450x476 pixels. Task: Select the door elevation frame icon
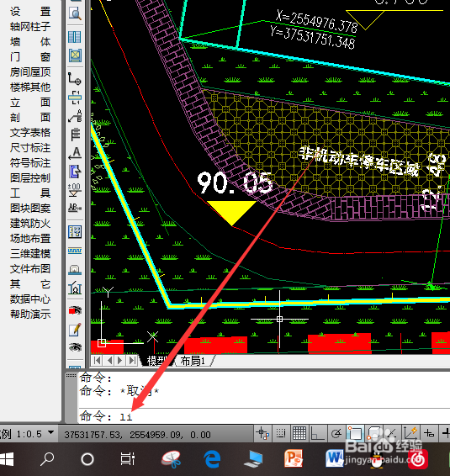[x=75, y=288]
